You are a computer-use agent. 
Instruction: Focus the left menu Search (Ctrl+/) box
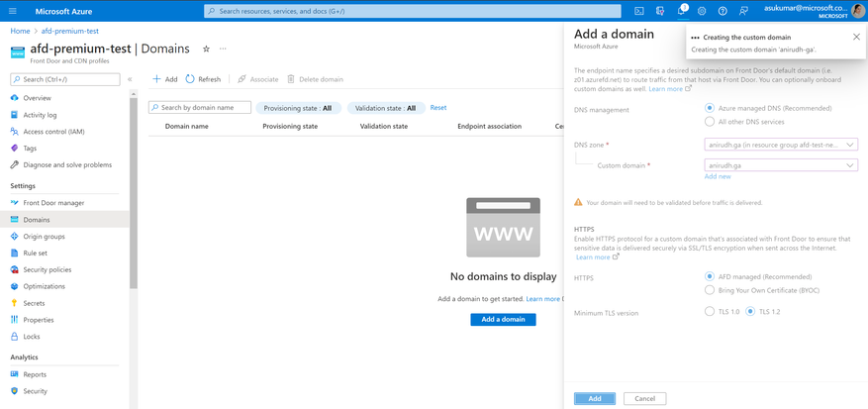tap(65, 79)
